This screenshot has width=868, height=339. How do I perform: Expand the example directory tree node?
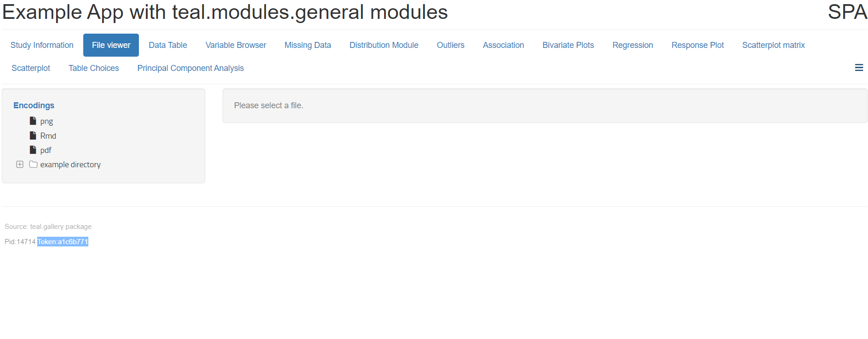[x=20, y=164]
